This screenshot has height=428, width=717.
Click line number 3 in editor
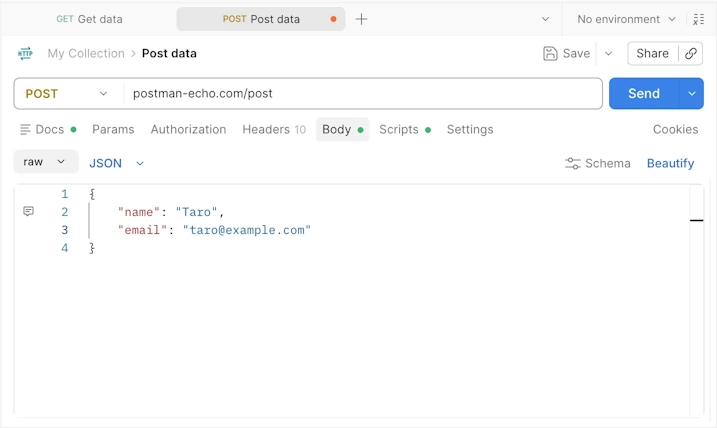point(64,230)
